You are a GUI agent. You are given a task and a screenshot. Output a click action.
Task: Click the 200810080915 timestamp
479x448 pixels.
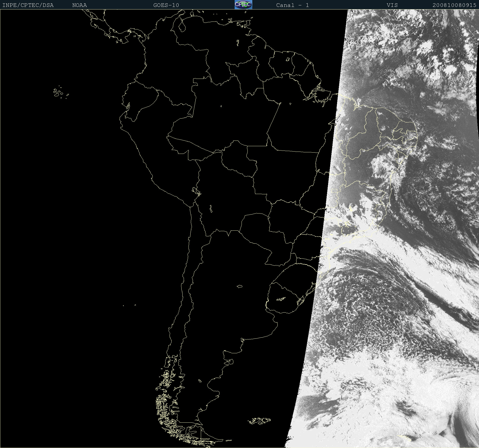pos(454,5)
